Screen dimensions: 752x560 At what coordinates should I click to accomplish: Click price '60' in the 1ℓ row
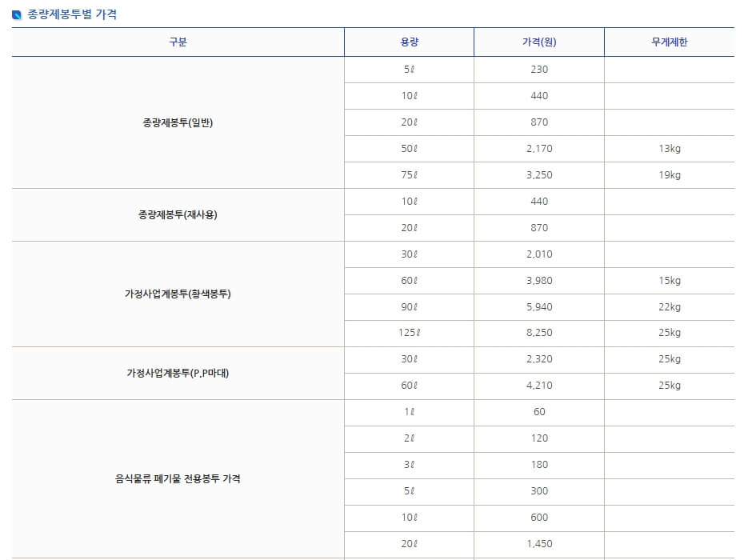point(539,412)
